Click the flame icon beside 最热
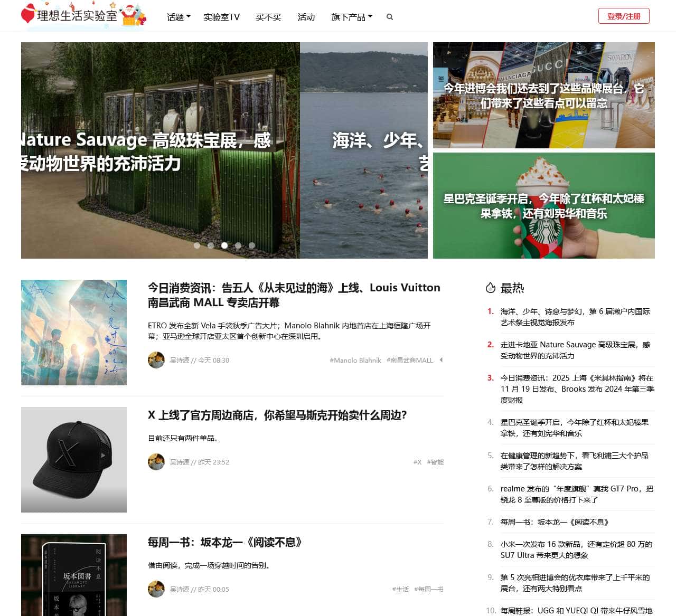This screenshot has height=616, width=676. pyautogui.click(x=491, y=288)
